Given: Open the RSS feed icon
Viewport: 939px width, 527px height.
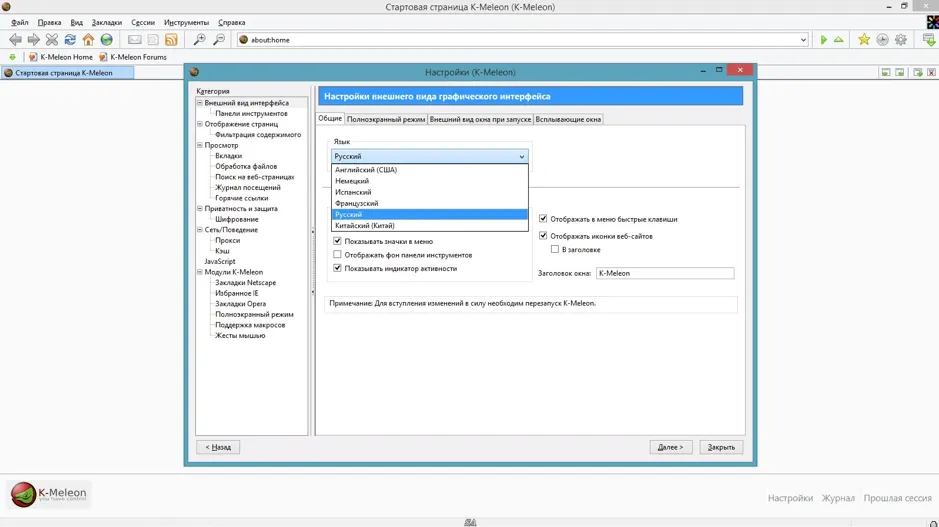Looking at the screenshot, I should [171, 40].
